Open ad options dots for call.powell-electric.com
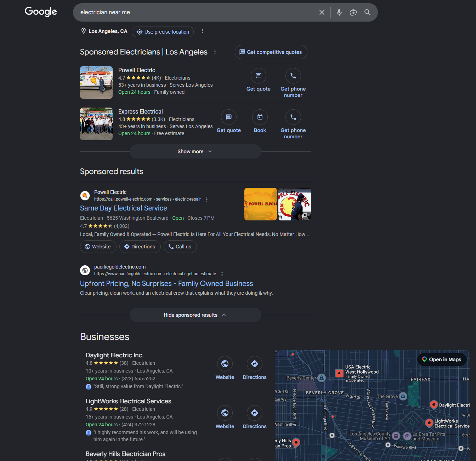Viewport: 476px width, 461px height. pos(207,200)
